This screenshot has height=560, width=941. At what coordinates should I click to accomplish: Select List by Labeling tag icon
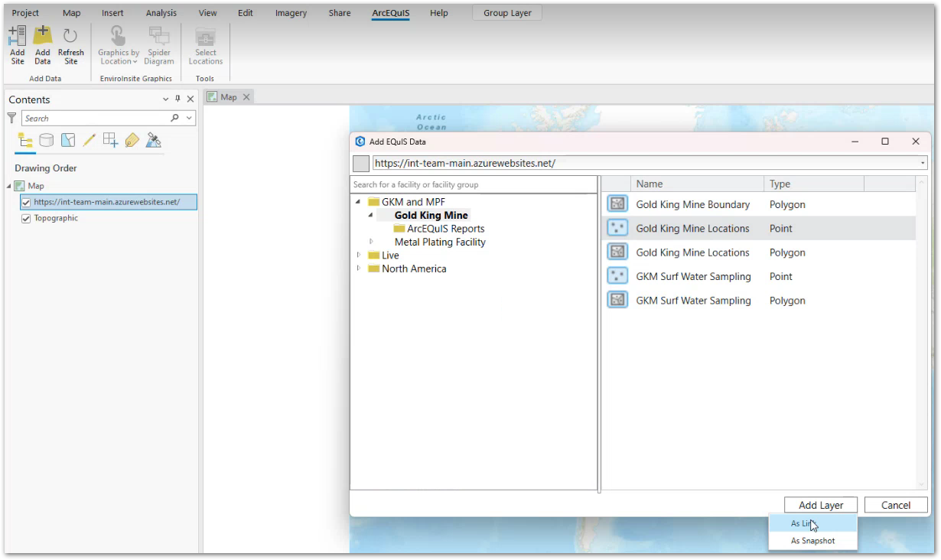coord(132,141)
